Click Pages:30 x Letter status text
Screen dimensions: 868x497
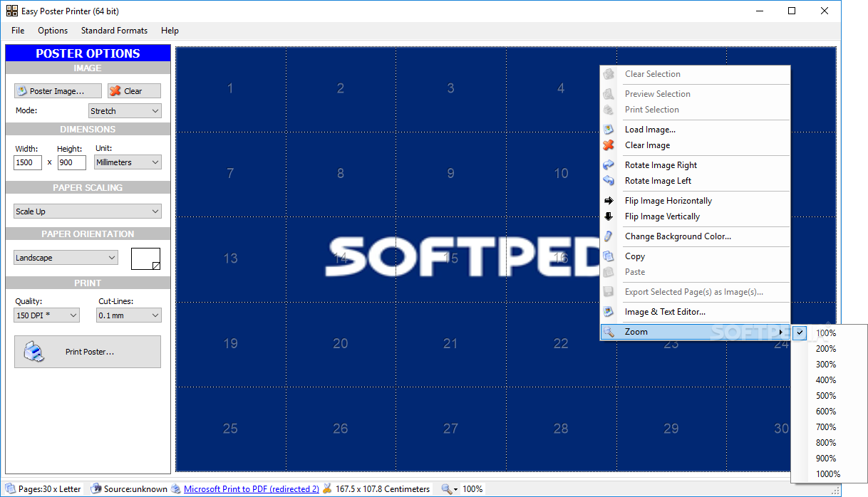(x=50, y=489)
